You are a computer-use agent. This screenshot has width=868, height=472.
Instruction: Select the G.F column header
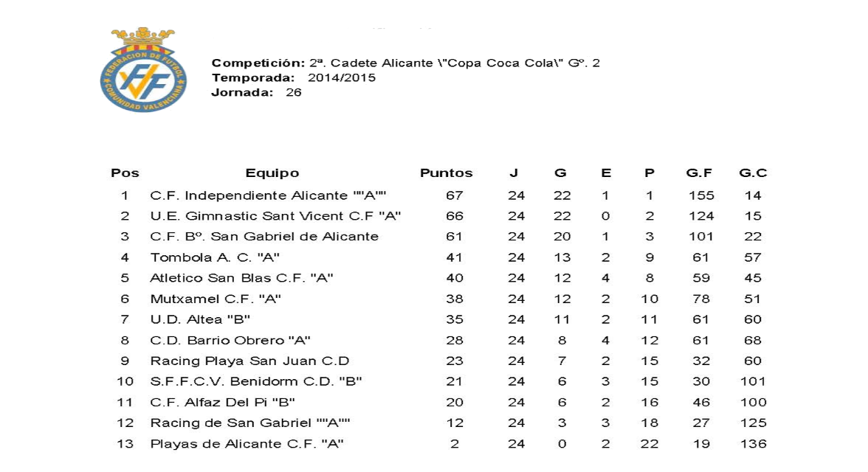[x=699, y=173]
